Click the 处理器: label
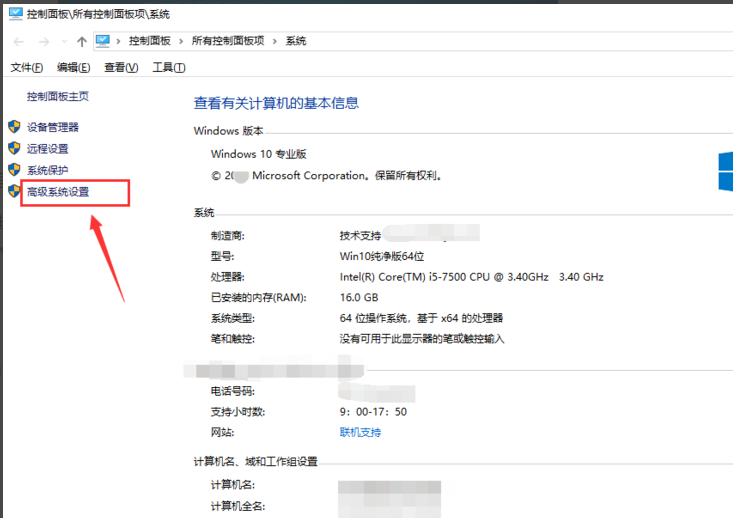 (x=228, y=277)
